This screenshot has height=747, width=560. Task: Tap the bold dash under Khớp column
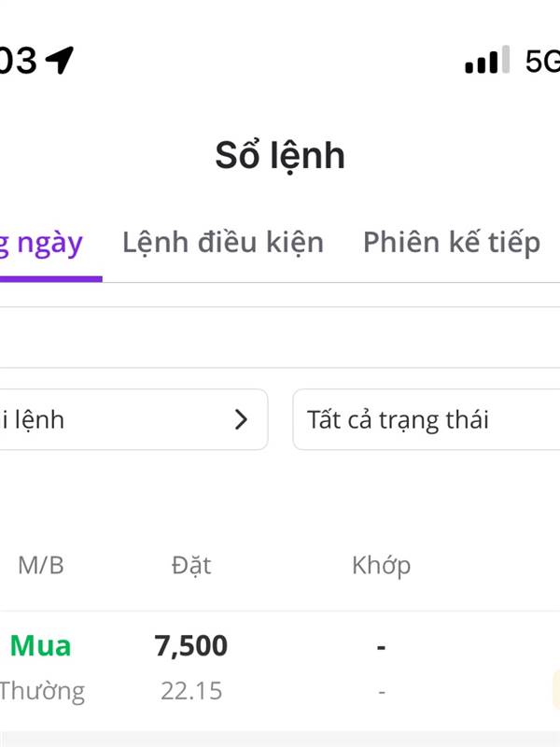[381, 647]
